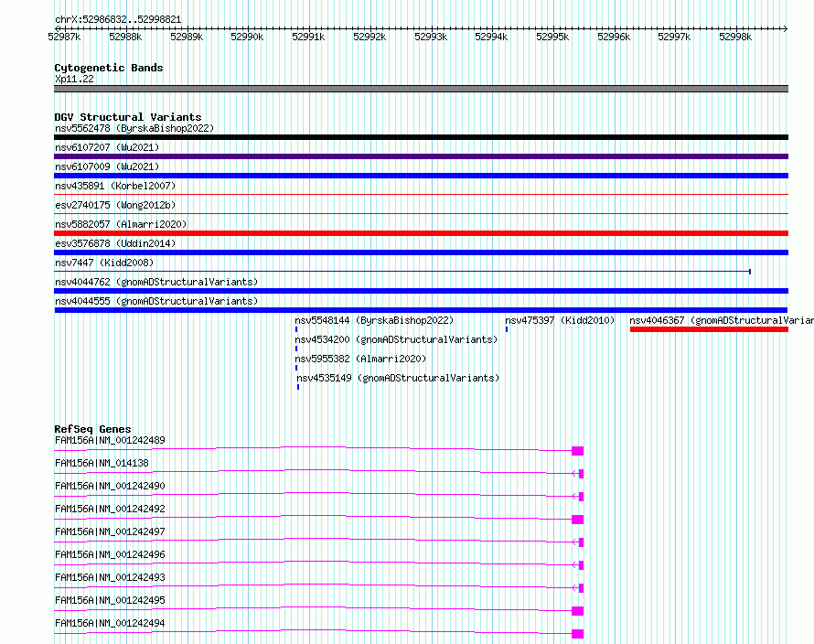This screenshot has width=814, height=644.
Task: Open gene label FAM156A|NM_001242496
Action: (x=110, y=554)
